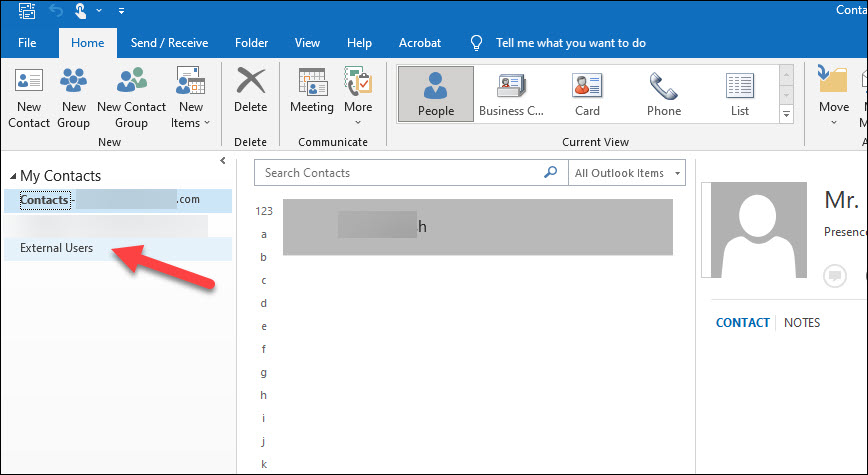Select the Home ribbon tab
The height and width of the screenshot is (475, 868).
point(87,43)
